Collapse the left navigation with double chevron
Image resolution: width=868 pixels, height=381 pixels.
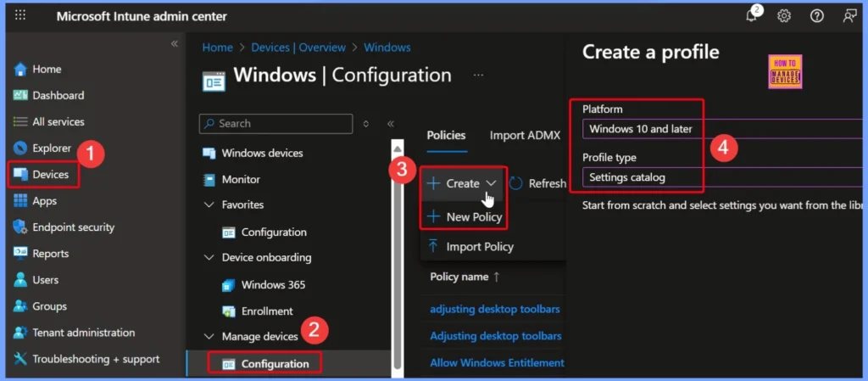175,44
